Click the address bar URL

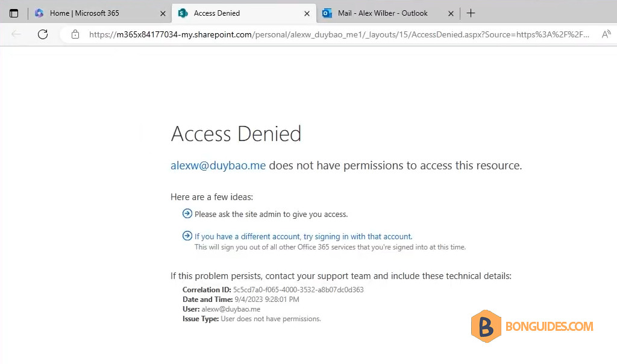tap(339, 34)
